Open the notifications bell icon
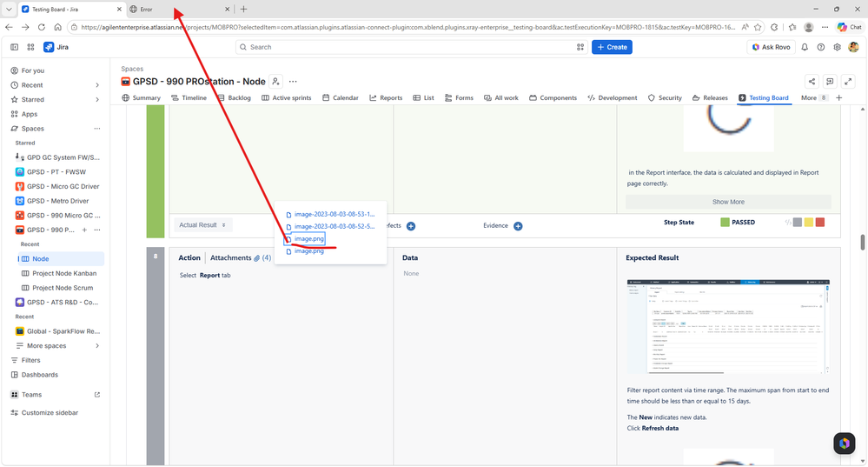This screenshot has width=868, height=467. pyautogui.click(x=805, y=47)
